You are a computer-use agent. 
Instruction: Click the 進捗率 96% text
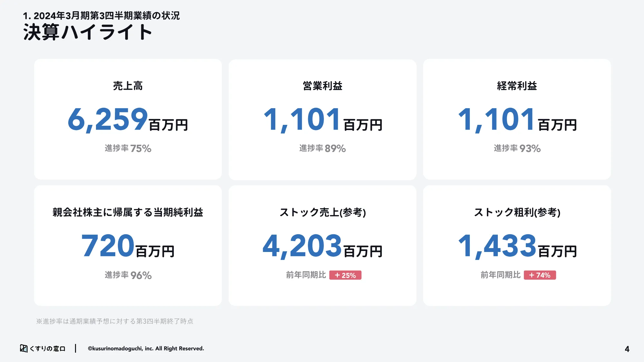click(128, 275)
